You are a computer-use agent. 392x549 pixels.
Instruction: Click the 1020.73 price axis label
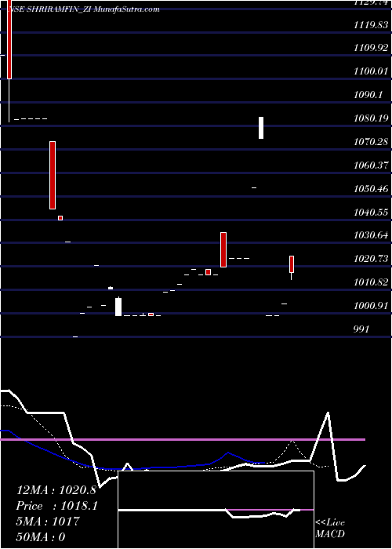[x=371, y=259]
